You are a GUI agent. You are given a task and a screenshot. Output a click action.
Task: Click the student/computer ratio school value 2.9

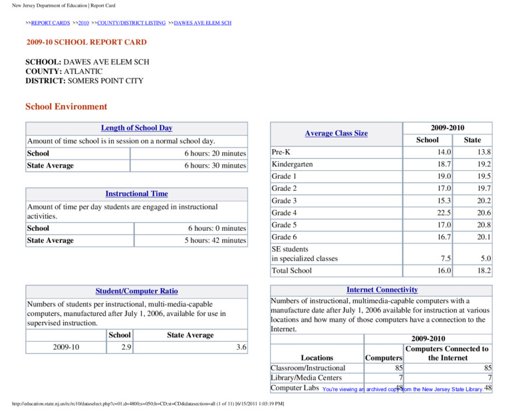pyautogui.click(x=126, y=347)
